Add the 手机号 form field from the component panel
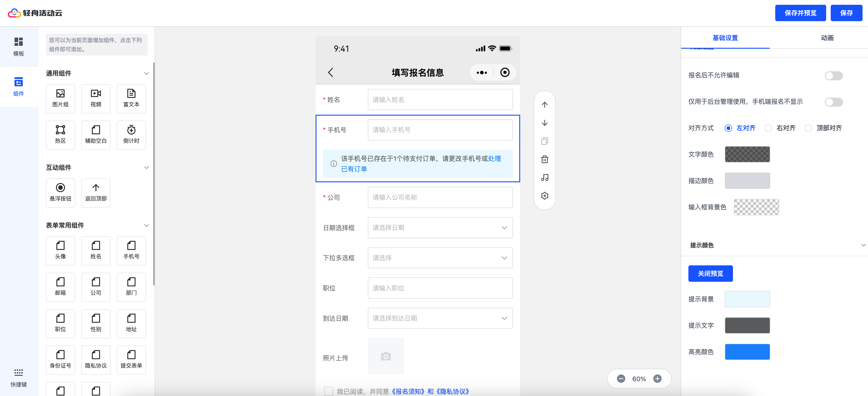The width and height of the screenshot is (868, 396). [131, 250]
